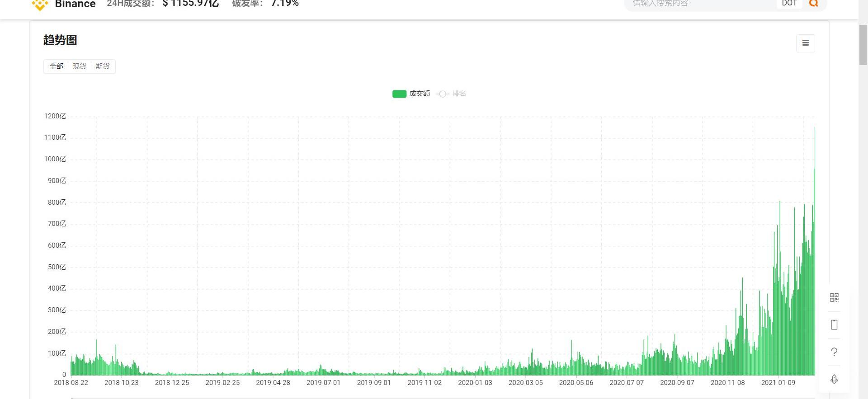The image size is (868, 399).
Task: Click the rocket back-to-top icon
Action: pos(834,379)
